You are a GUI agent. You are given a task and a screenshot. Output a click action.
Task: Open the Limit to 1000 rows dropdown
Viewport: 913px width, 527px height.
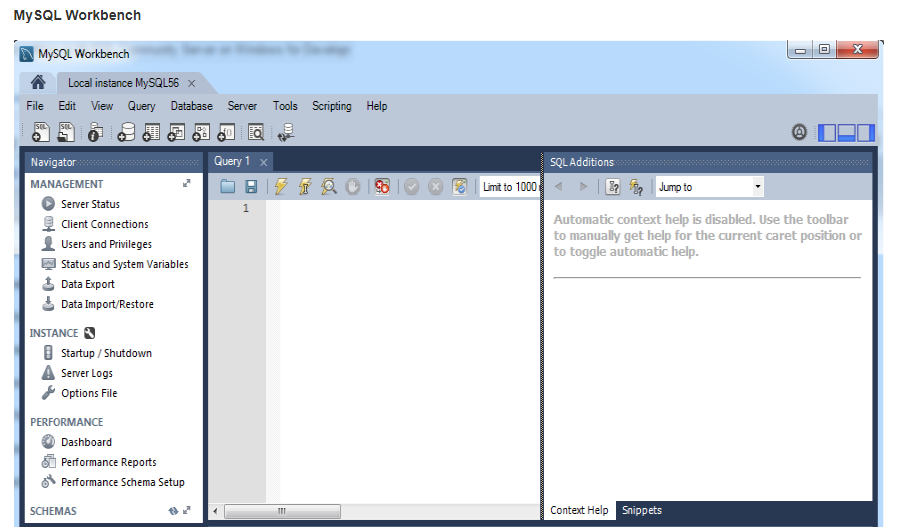[511, 187]
